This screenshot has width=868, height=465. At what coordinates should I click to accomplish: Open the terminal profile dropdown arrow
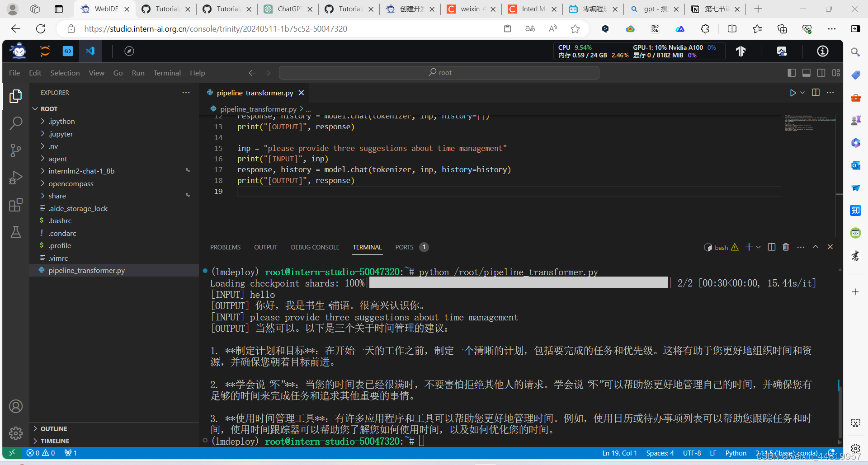[x=758, y=247]
